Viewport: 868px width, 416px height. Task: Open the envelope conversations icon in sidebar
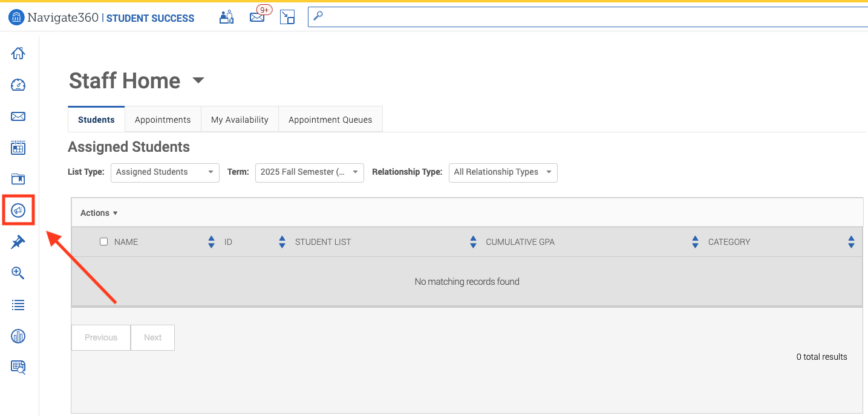coord(18,116)
